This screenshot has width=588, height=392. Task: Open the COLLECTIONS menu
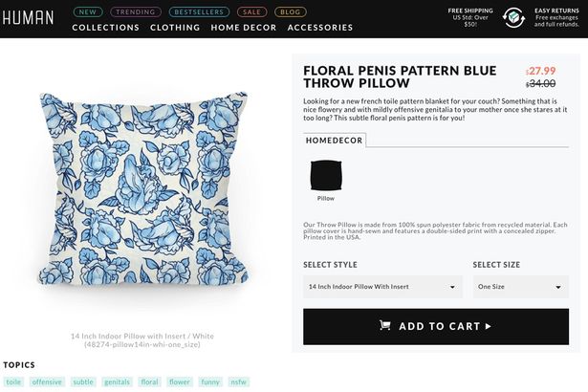tap(106, 28)
